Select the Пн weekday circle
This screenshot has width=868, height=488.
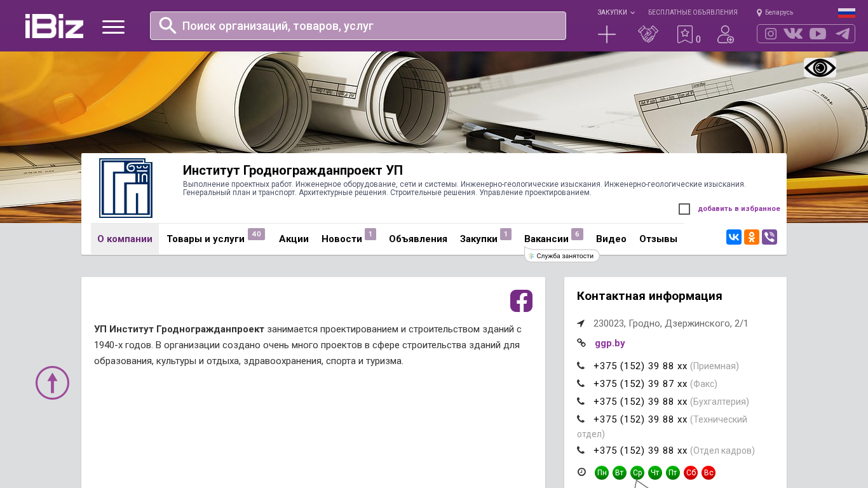[602, 473]
